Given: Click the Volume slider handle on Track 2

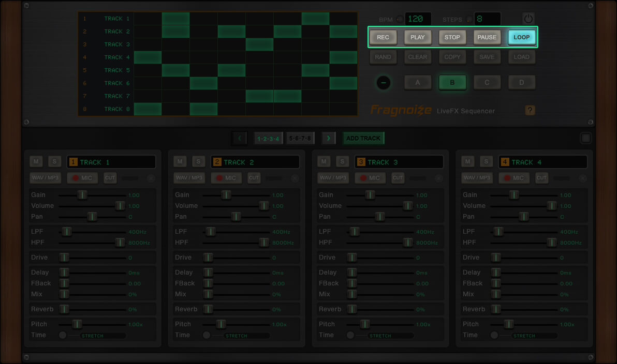Looking at the screenshot, I should tap(264, 206).
